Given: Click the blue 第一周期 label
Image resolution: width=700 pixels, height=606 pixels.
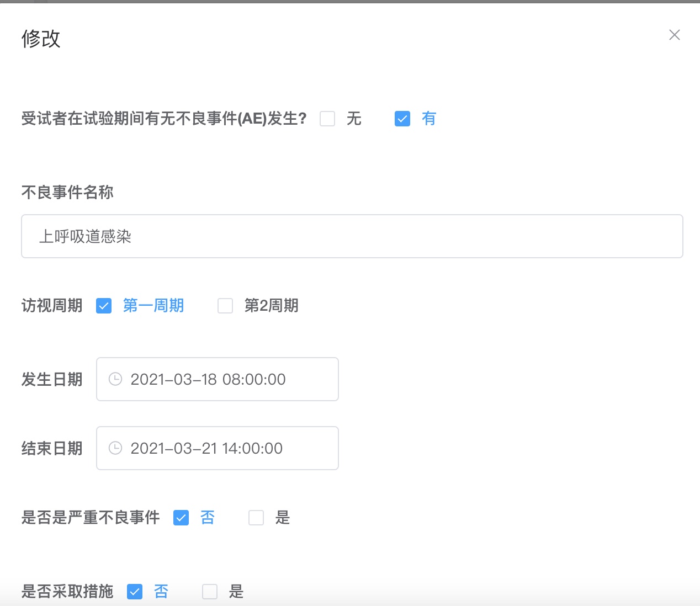Looking at the screenshot, I should point(153,306).
